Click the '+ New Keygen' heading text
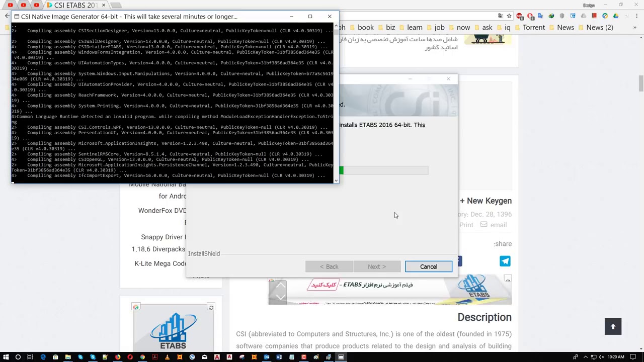 pos(486,201)
